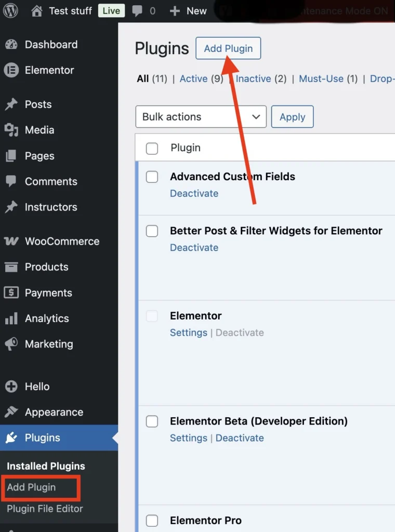Select the Elementor Beta (Developer Edition) checkbox
395x532 pixels.
[152, 421]
